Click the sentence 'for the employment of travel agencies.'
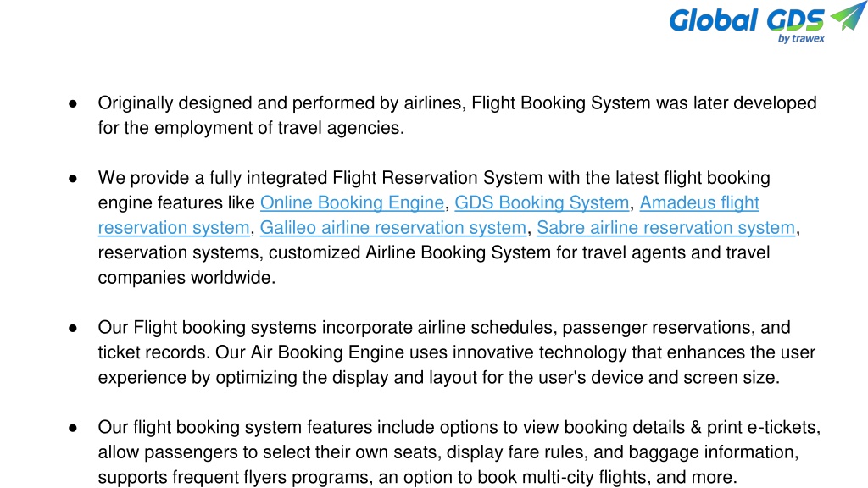Viewport: 868px width, 488px height. tap(251, 128)
